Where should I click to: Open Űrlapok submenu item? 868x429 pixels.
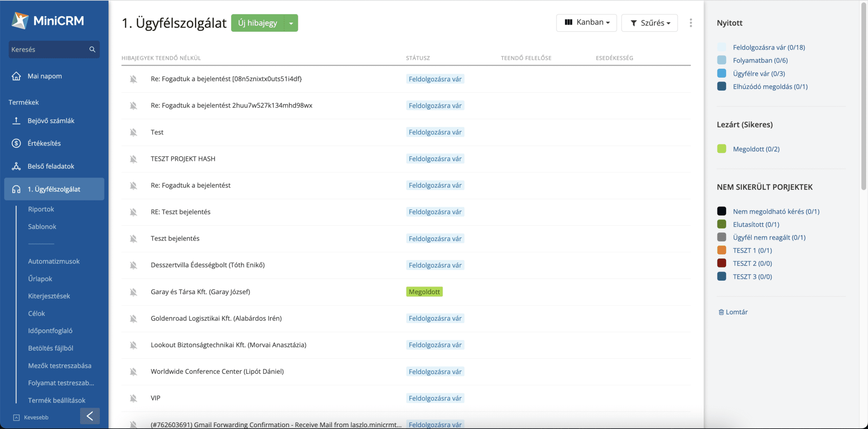[40, 279]
